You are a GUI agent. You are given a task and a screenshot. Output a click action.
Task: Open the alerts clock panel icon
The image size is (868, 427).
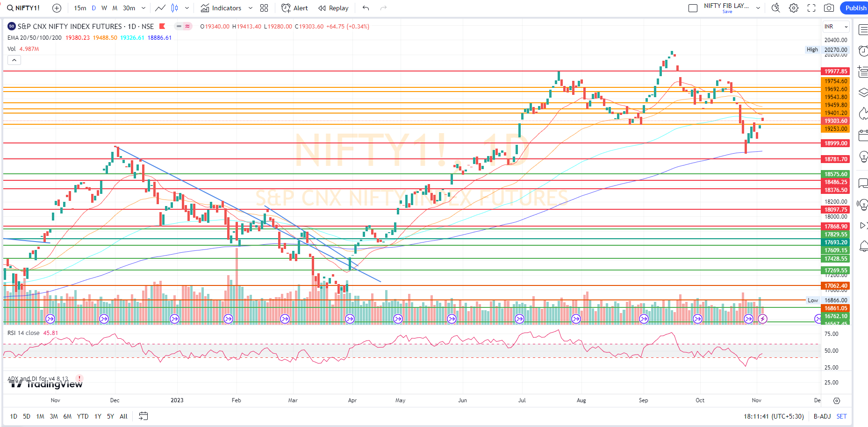tap(863, 50)
